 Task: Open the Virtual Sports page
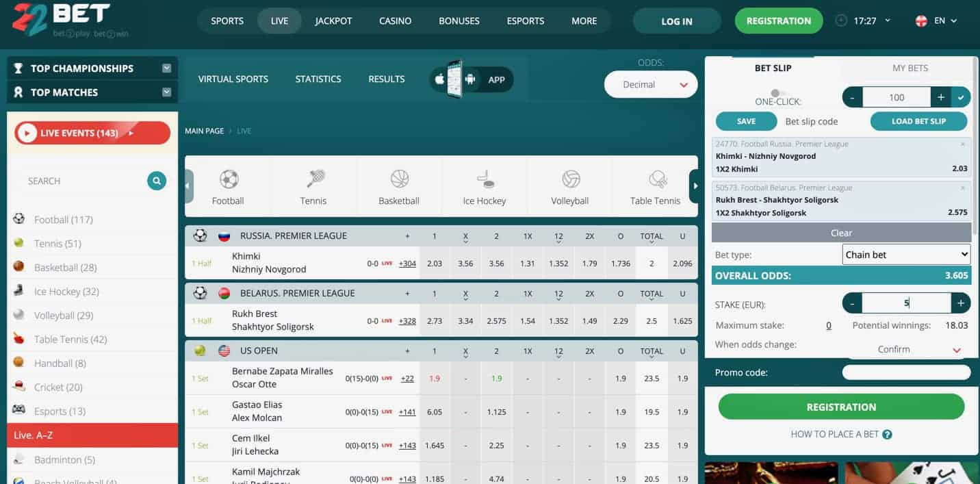233,79
